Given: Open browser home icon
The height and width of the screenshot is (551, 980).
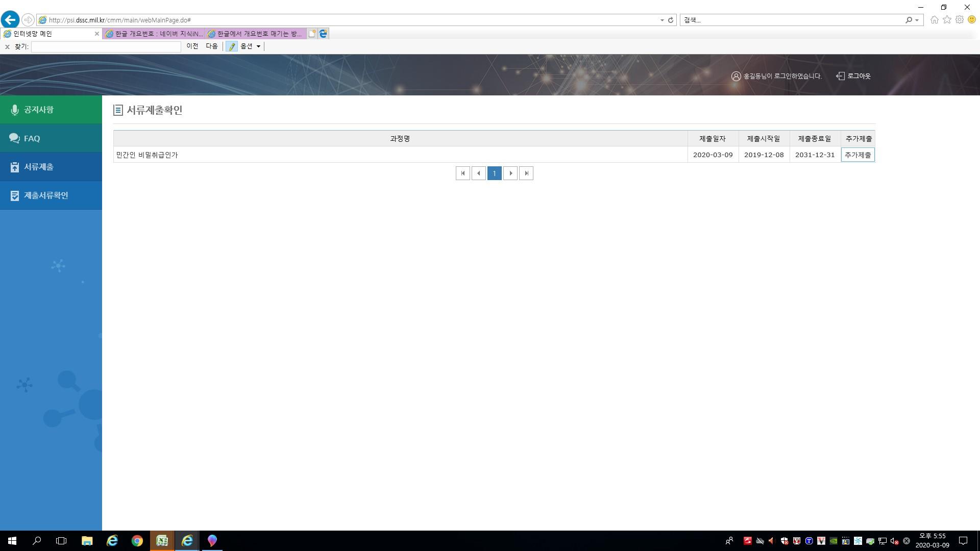Looking at the screenshot, I should (x=934, y=20).
